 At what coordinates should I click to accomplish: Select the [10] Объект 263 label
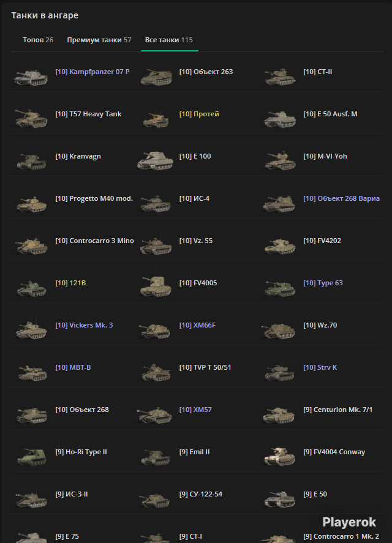[206, 72]
